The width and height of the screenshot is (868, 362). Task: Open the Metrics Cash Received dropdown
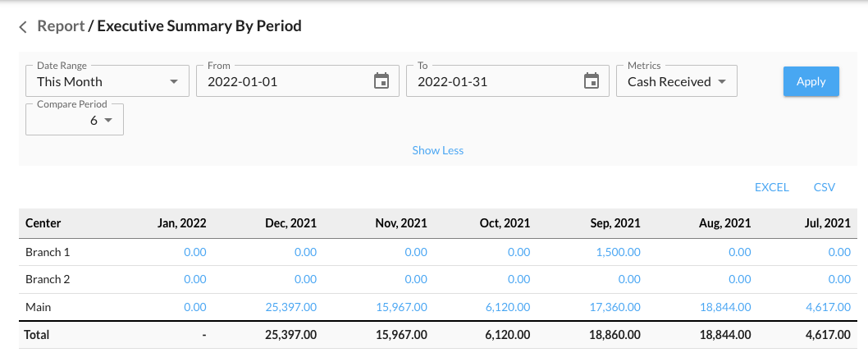677,81
